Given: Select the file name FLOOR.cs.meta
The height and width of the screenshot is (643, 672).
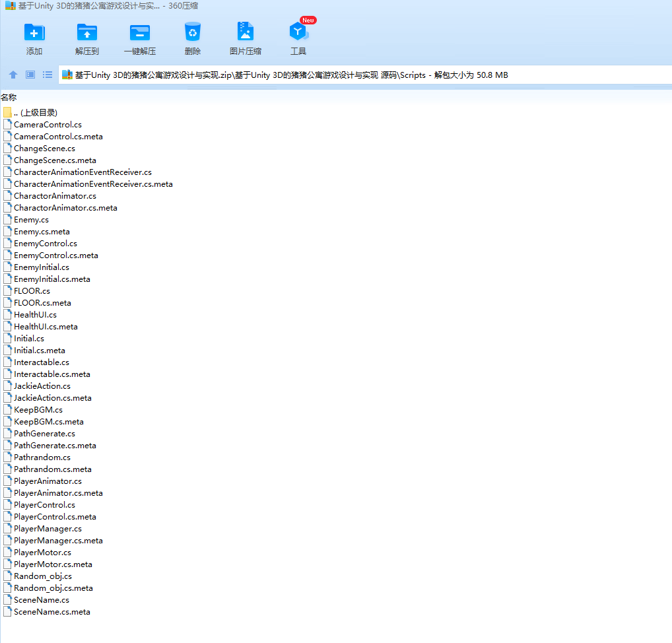Looking at the screenshot, I should tap(42, 302).
